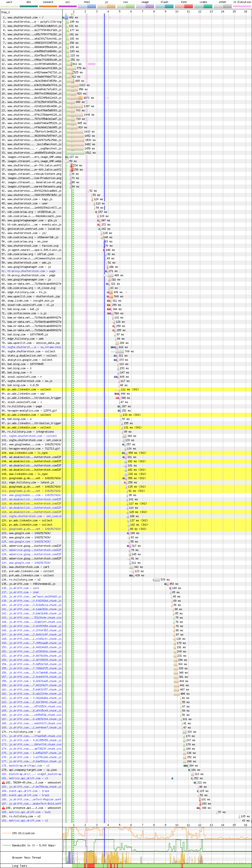The height and width of the screenshot is (868, 252).
Task: Click the warning triangle beside request 188
Action: pos(3,808)
